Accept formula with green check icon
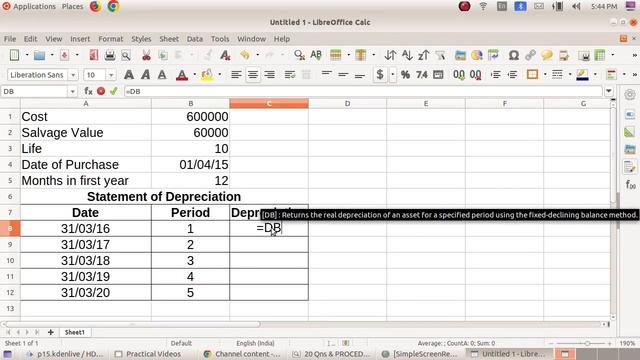The width and height of the screenshot is (640, 360). [113, 91]
